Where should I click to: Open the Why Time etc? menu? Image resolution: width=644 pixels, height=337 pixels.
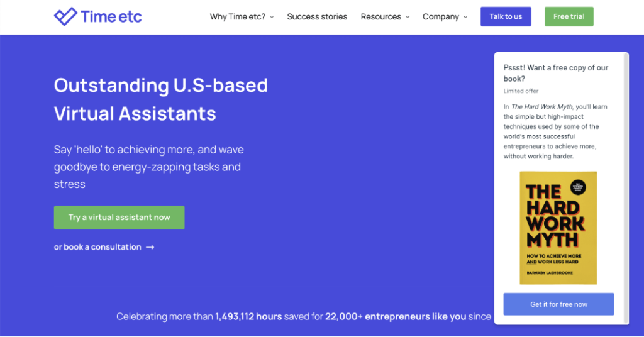point(237,17)
